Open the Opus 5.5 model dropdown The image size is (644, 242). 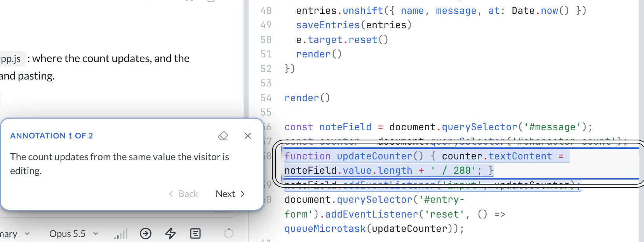[73, 234]
